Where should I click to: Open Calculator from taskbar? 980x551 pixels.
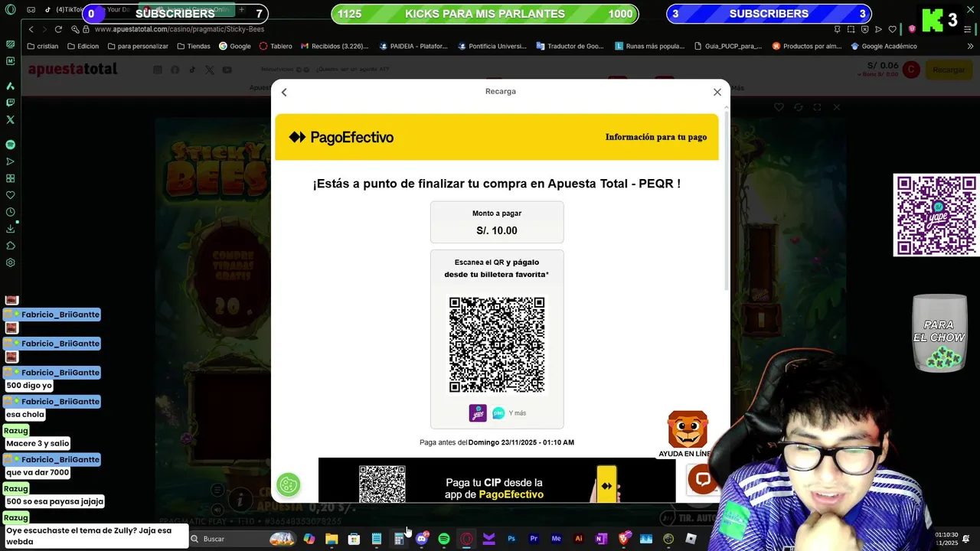pyautogui.click(x=399, y=539)
